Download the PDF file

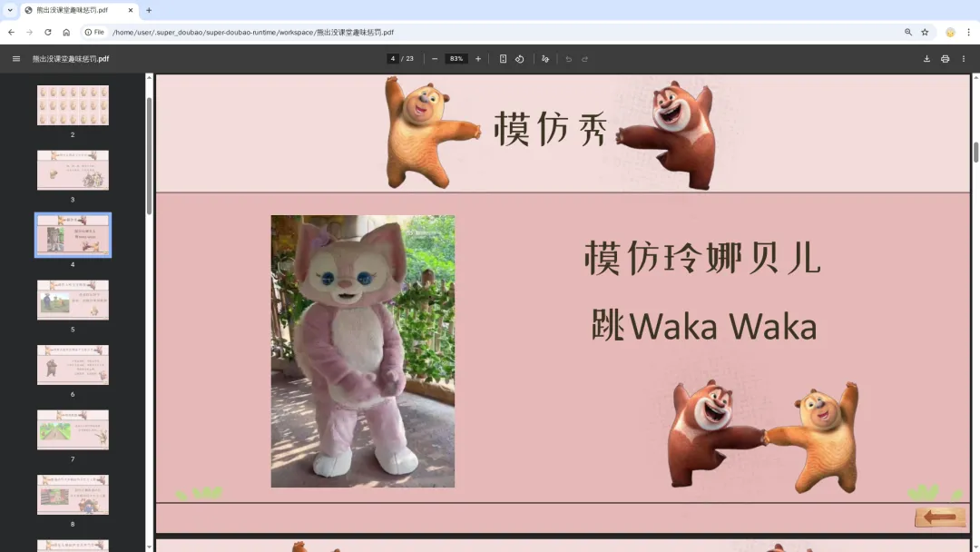click(926, 59)
